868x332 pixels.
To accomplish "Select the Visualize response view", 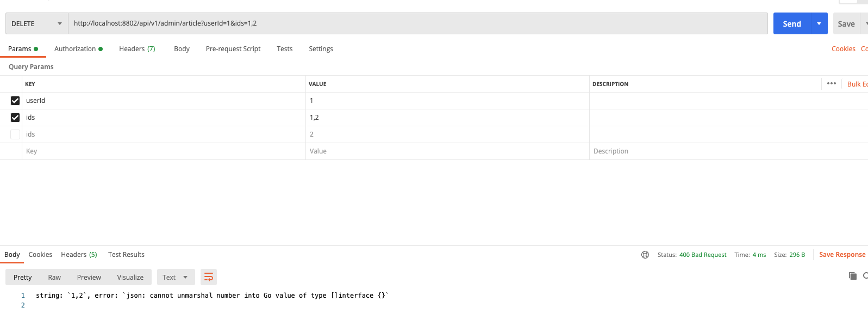I will 130,277.
